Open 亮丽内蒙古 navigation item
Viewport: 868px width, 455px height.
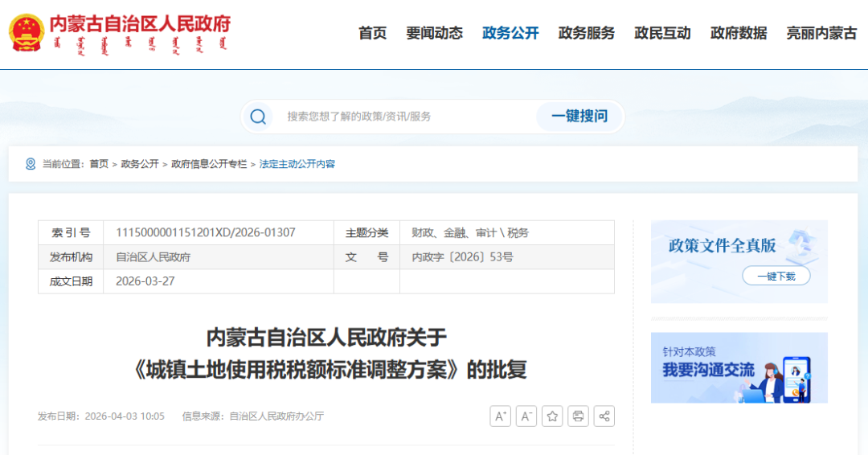pos(822,33)
